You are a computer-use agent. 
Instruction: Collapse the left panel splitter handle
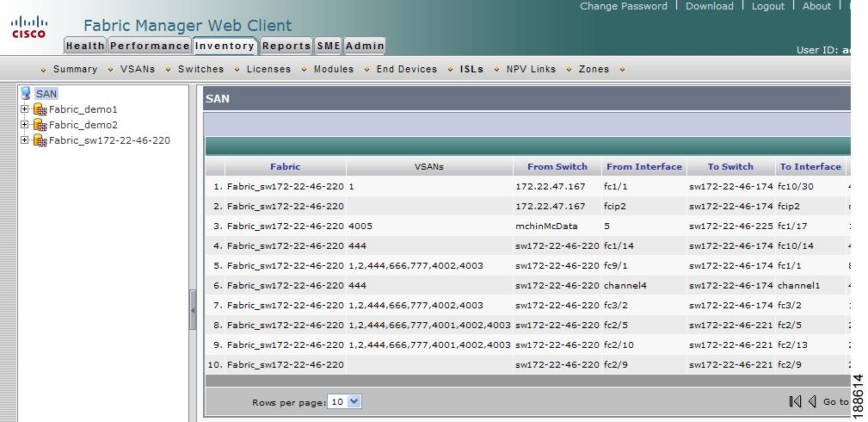click(x=193, y=310)
